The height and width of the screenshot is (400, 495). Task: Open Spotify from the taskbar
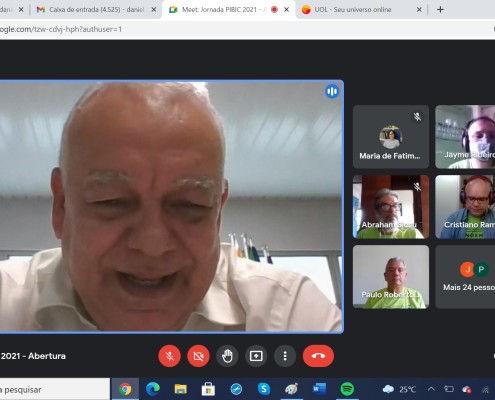(347, 389)
